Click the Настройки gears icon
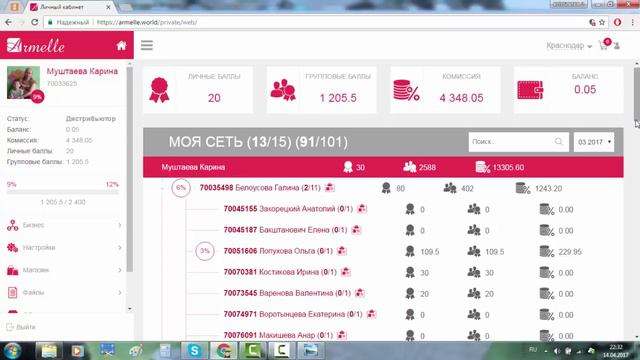The height and width of the screenshot is (360, 640). [x=13, y=247]
